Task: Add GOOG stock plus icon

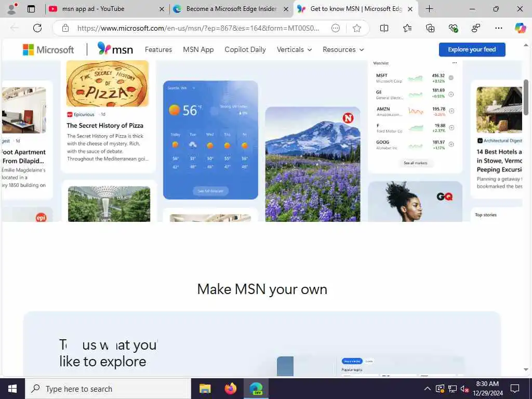Action: coord(451,144)
